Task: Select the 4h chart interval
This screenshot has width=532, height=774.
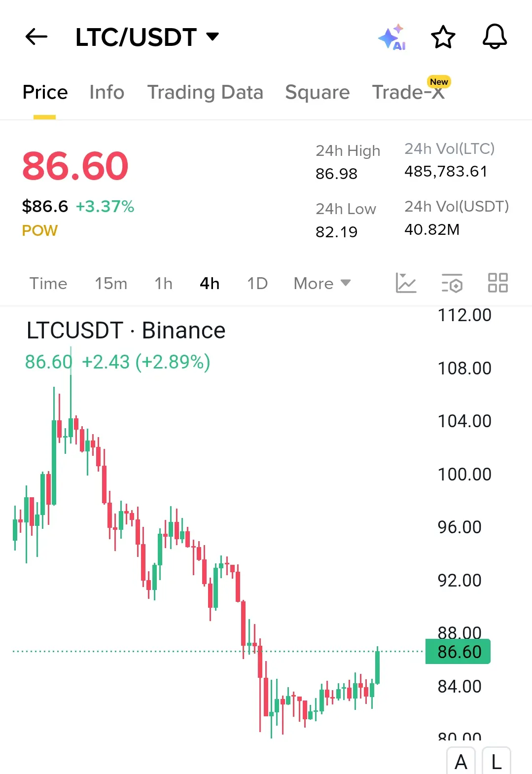Action: coord(210,283)
